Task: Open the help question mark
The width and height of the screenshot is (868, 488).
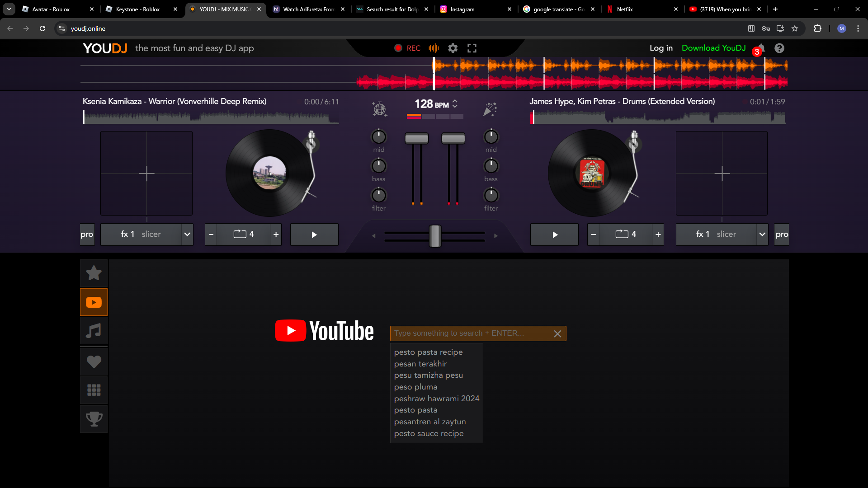Action: pyautogui.click(x=779, y=48)
